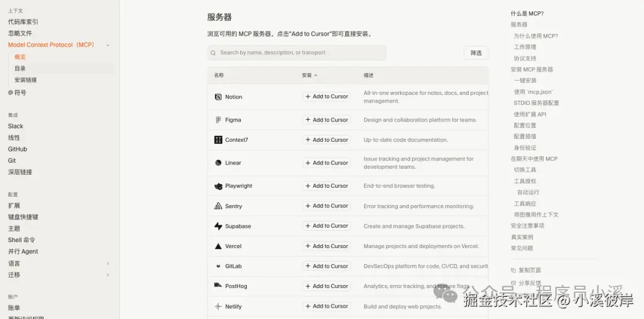Sort by the 安装 column header
Screen dimensions: 644x319
pos(309,76)
